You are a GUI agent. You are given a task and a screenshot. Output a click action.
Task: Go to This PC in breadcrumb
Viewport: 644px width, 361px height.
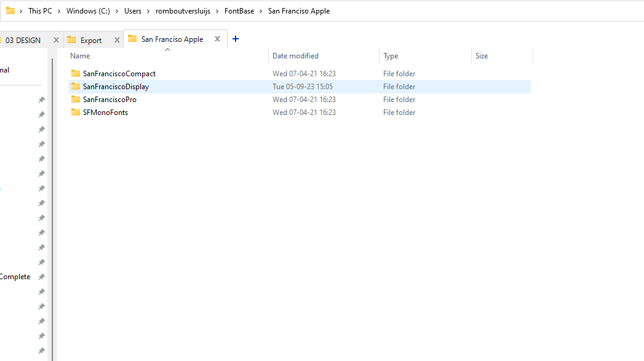coord(40,11)
